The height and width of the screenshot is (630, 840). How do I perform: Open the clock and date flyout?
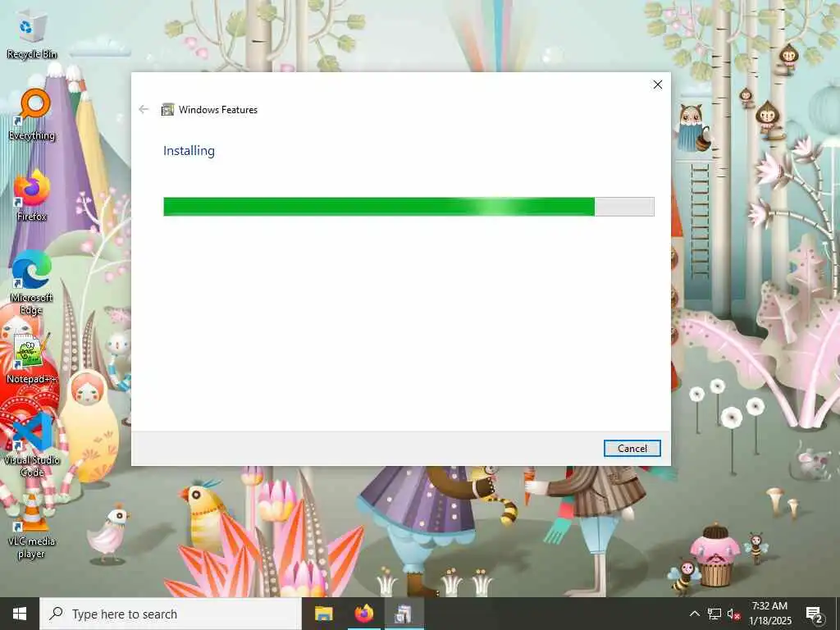(769, 614)
